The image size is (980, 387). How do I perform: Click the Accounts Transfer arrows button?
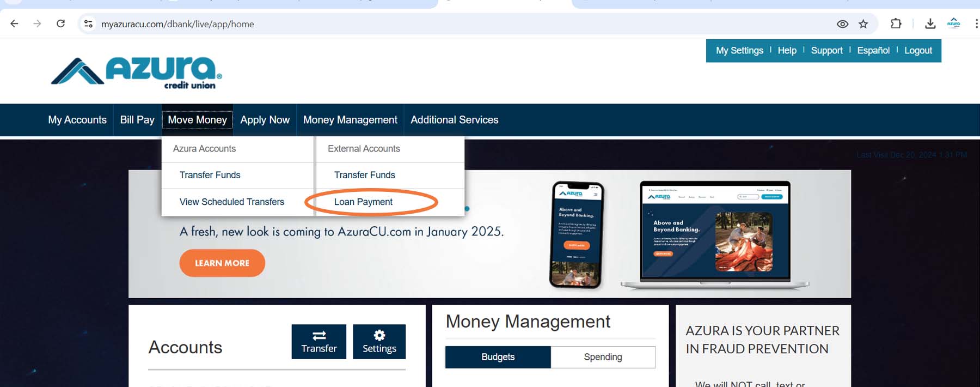tap(319, 342)
